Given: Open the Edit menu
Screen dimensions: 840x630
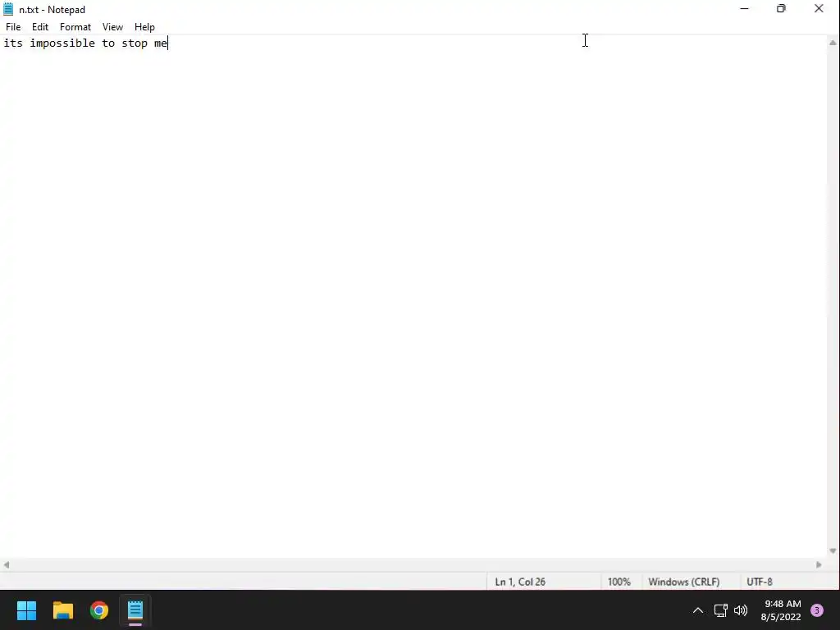Looking at the screenshot, I should (39, 27).
